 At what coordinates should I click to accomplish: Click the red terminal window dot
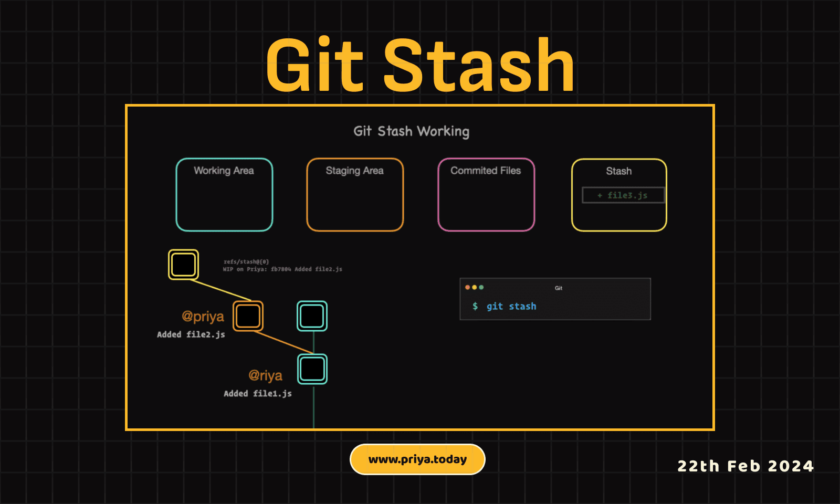click(x=467, y=287)
